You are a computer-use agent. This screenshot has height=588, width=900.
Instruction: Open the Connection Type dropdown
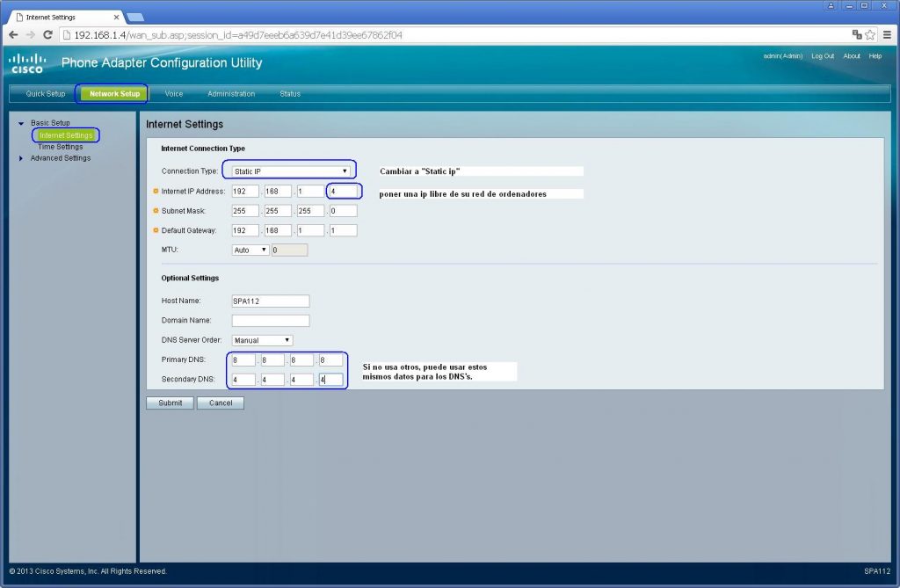[287, 169]
